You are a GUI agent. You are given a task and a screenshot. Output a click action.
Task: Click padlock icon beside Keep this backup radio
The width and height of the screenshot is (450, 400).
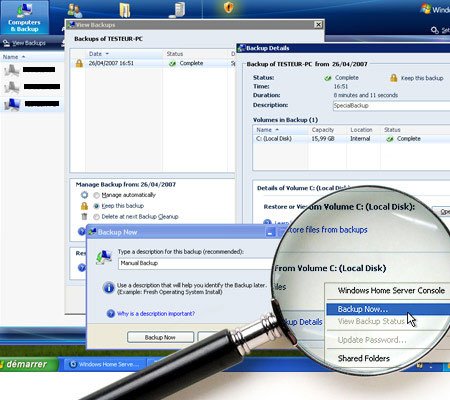point(84,206)
